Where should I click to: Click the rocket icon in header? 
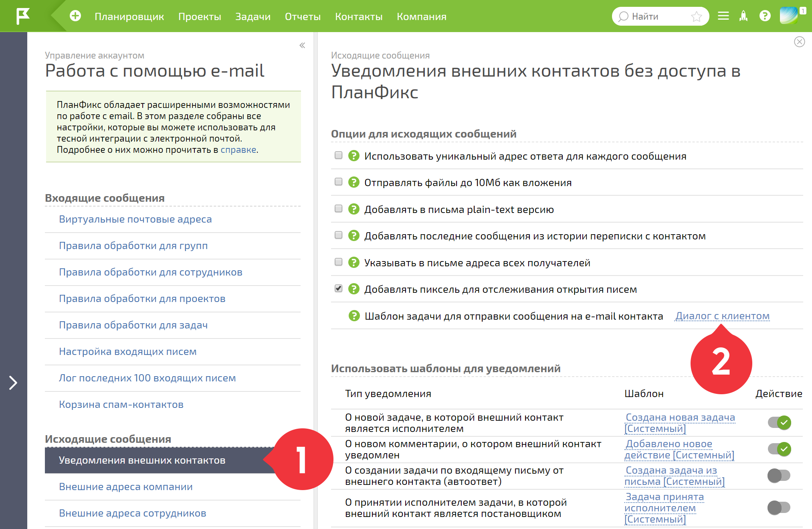pos(743,16)
